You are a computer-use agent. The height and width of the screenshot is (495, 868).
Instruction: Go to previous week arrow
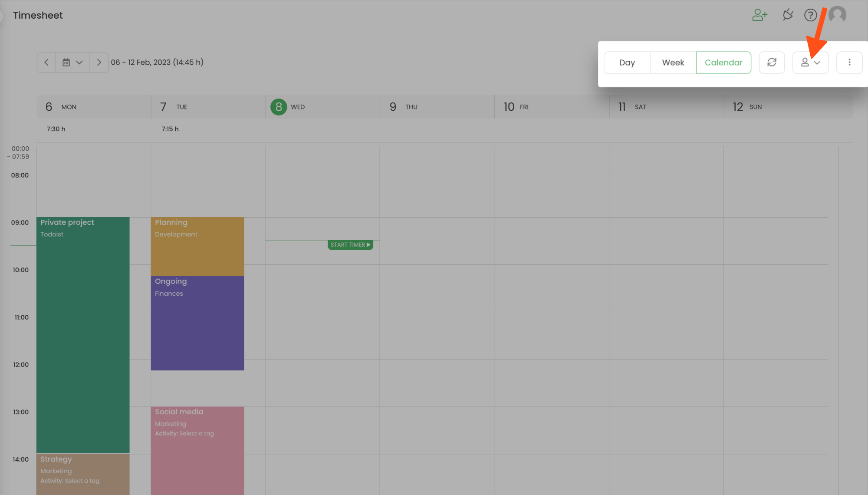click(x=46, y=63)
